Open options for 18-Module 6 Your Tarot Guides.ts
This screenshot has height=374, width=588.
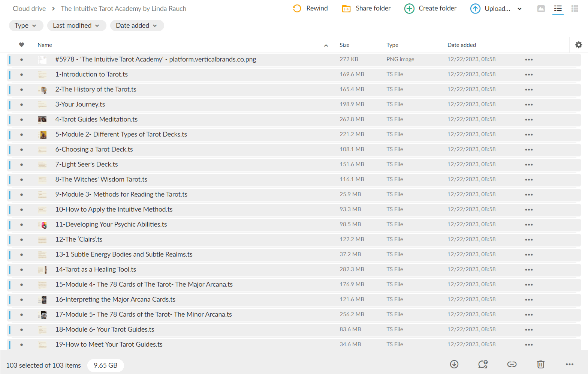tap(529, 330)
